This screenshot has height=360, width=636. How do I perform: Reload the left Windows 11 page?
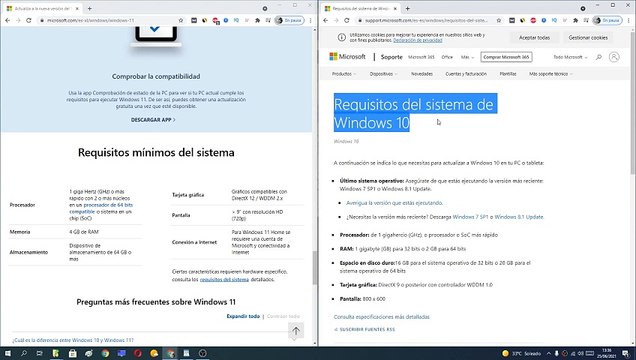click(x=29, y=20)
